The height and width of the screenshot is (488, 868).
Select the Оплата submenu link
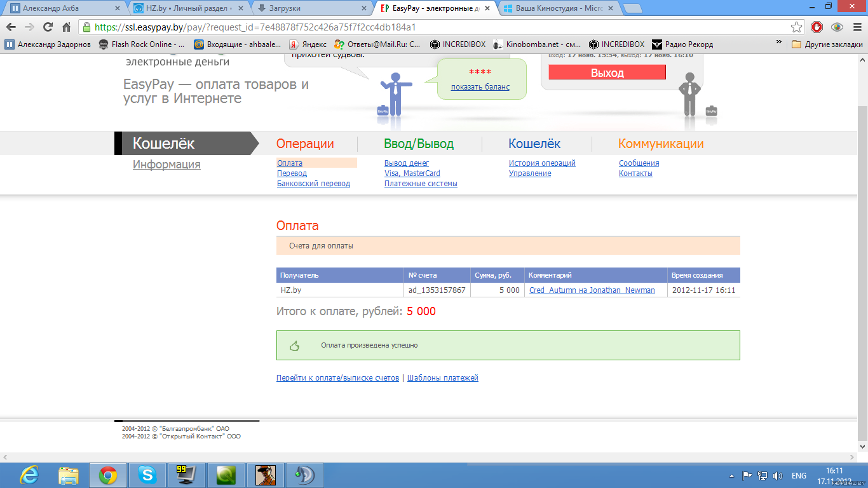pos(290,163)
